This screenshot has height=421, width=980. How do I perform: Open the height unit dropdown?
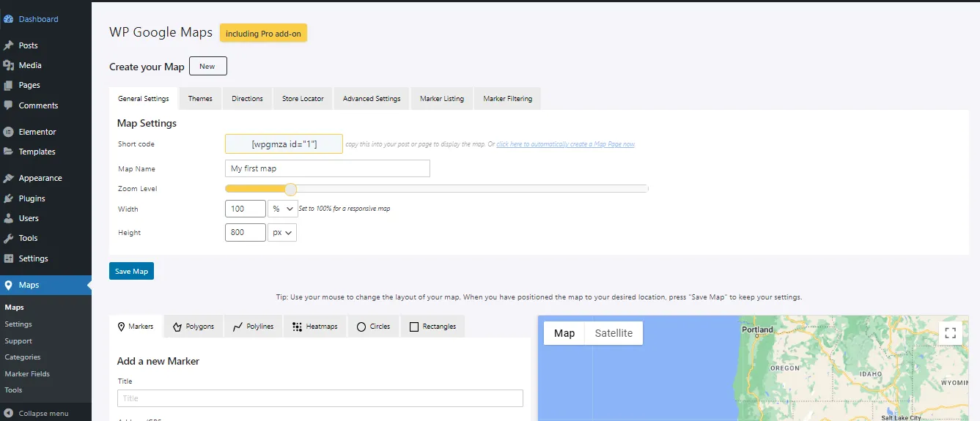pyautogui.click(x=282, y=233)
